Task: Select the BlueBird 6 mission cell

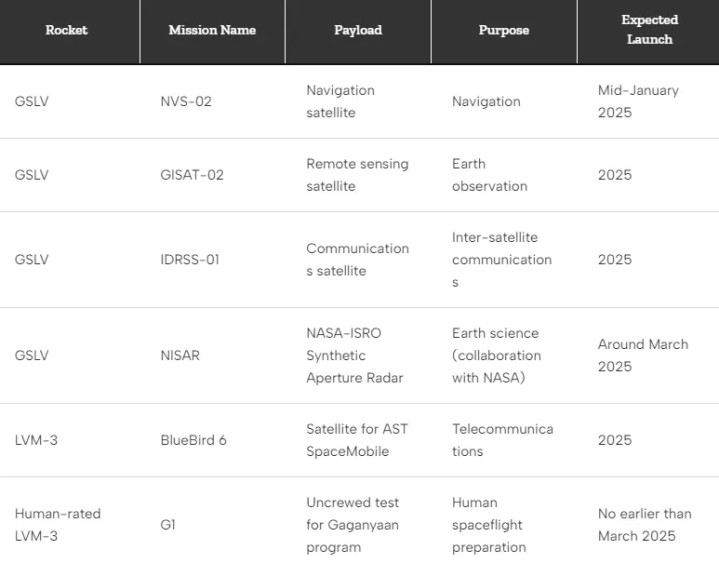Action: tap(194, 440)
